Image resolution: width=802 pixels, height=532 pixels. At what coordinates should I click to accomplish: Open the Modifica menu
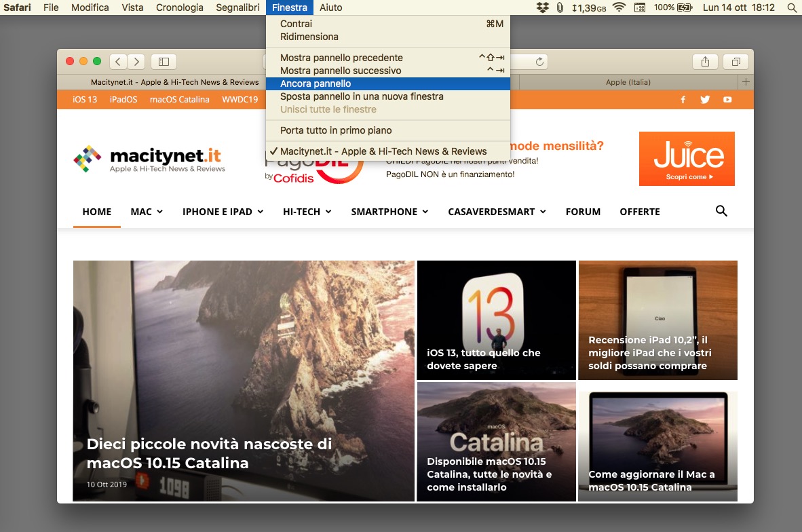coord(90,7)
